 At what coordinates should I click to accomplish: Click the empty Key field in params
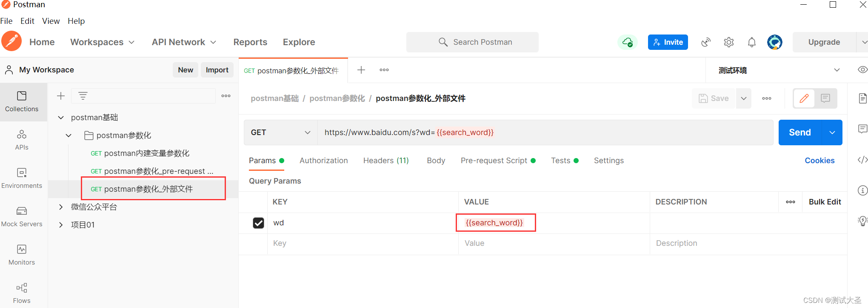pyautogui.click(x=363, y=243)
